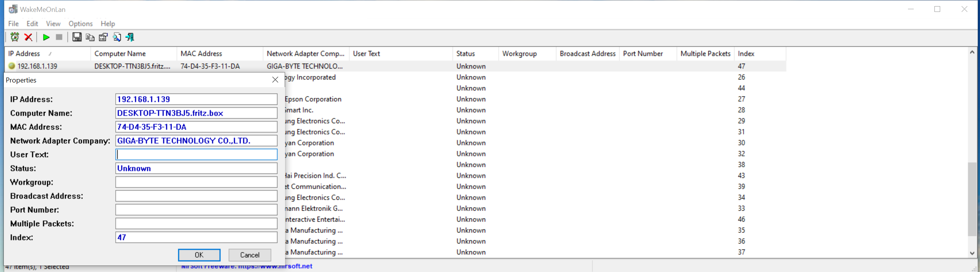Maximize the WakeMeOnLan window
Screen dimensions: 980x272
point(937,9)
